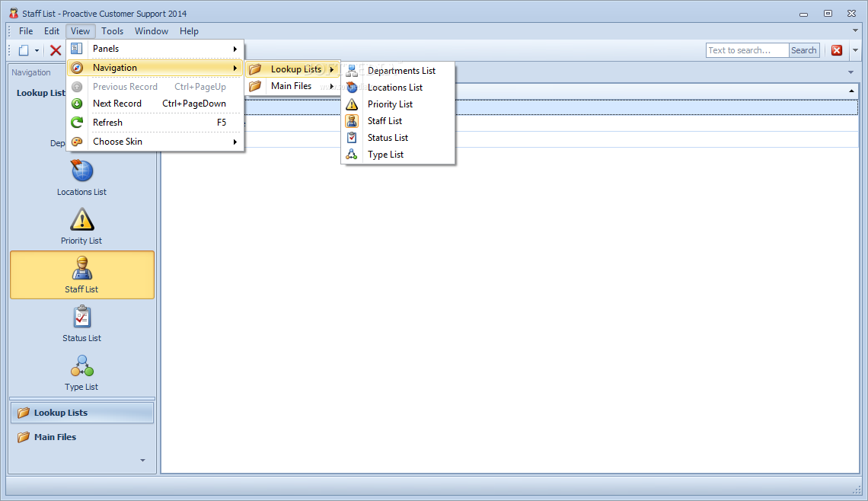
Task: Select Staff List worker icon in Navigation panel
Action: (82, 268)
